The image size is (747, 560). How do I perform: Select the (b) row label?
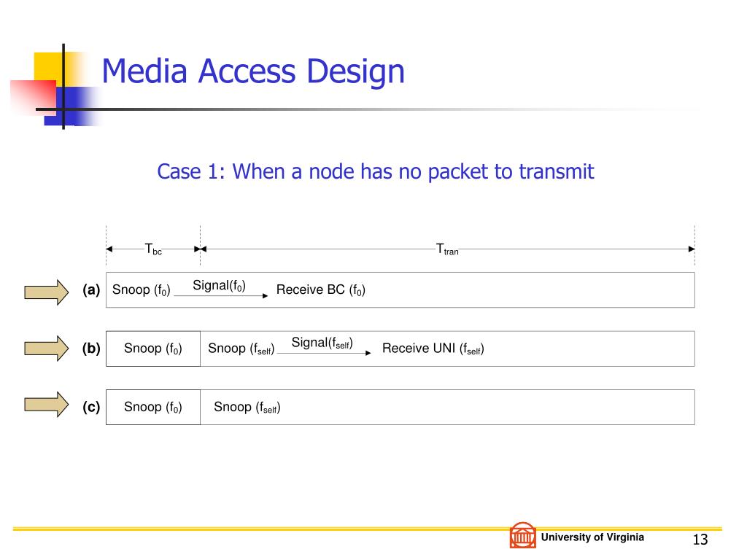pos(91,348)
